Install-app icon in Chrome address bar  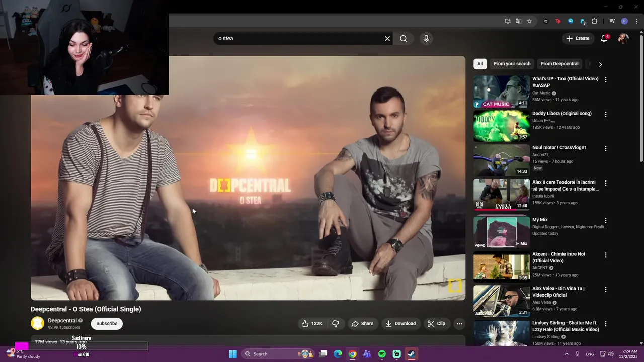point(508,21)
